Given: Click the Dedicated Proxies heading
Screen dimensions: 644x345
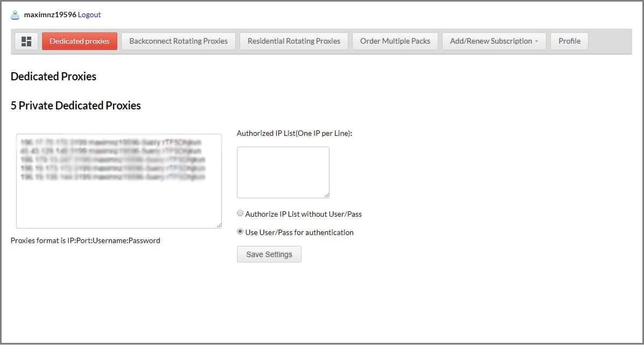Looking at the screenshot, I should tap(53, 77).
